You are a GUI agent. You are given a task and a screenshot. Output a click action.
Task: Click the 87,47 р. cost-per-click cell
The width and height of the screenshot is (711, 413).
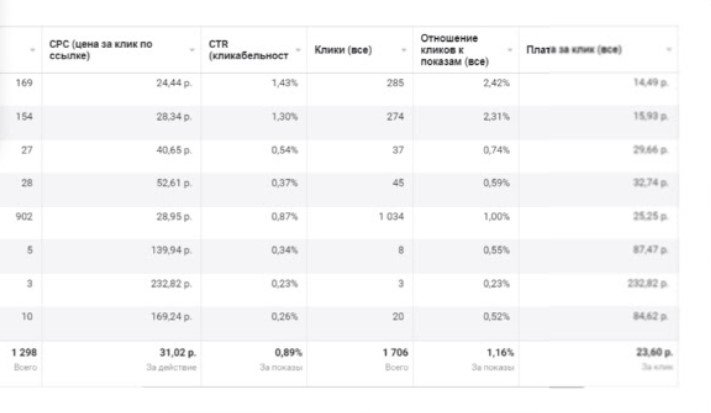click(651, 249)
